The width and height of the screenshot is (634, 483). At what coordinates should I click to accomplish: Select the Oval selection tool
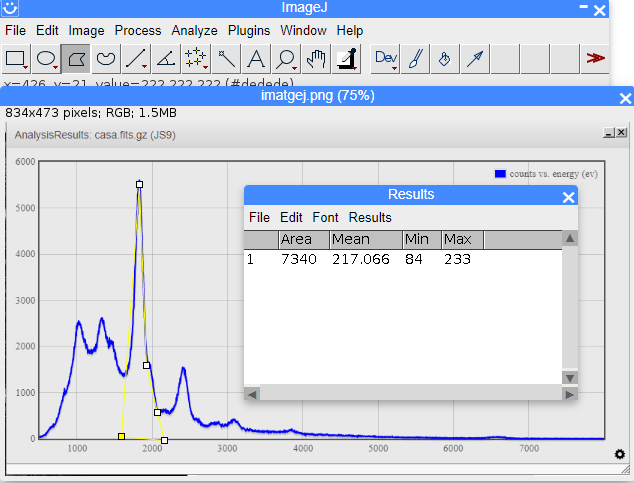click(x=46, y=59)
